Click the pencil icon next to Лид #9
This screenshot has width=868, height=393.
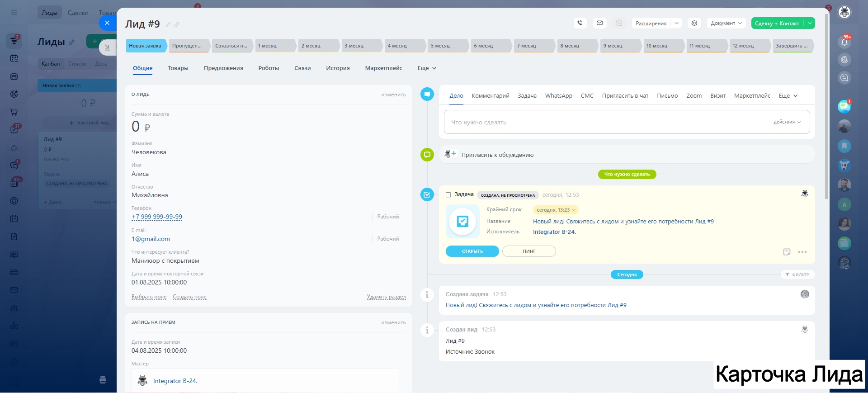[168, 24]
